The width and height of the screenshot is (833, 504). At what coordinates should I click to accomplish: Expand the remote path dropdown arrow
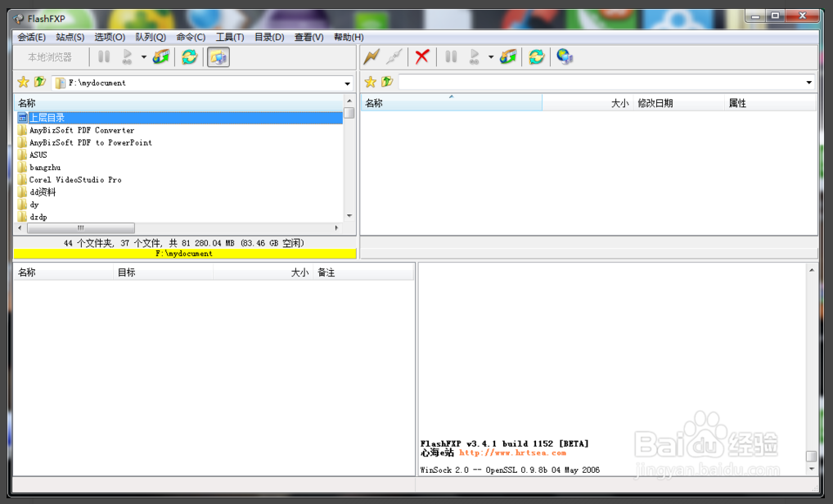click(x=809, y=83)
